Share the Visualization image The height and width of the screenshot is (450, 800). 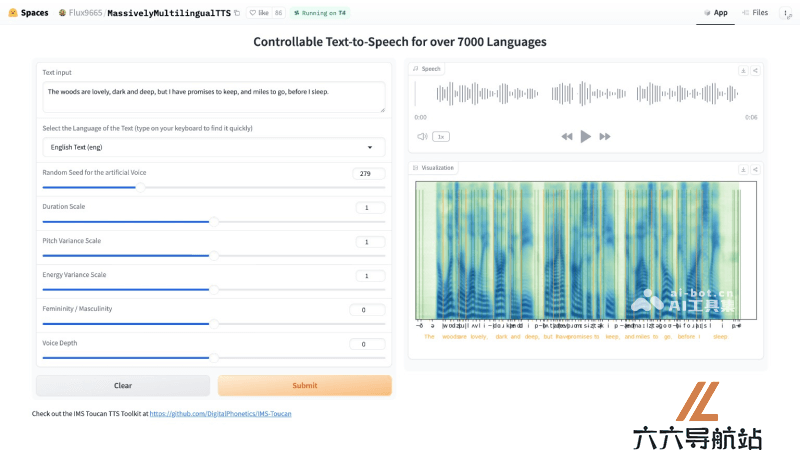coord(756,169)
